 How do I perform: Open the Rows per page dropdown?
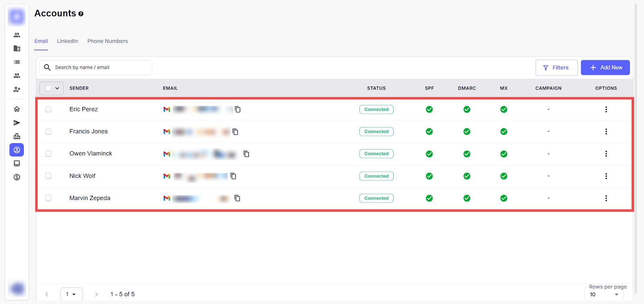[x=604, y=294]
